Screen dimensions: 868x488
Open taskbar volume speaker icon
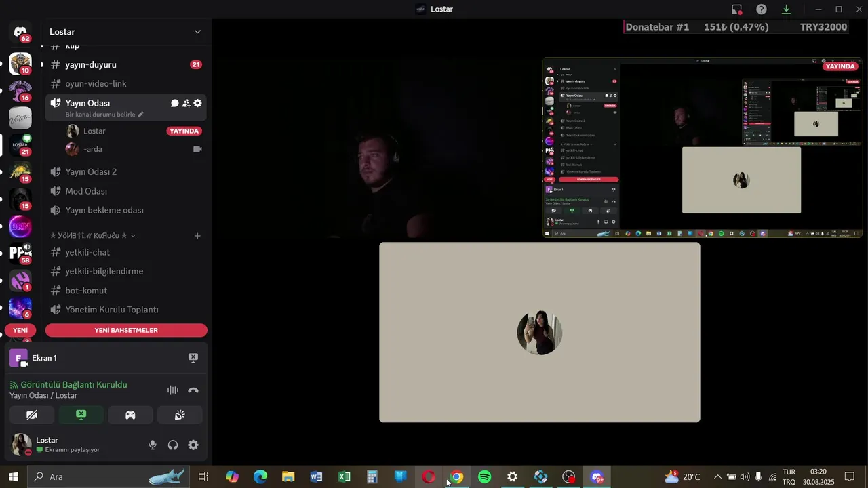click(x=745, y=477)
